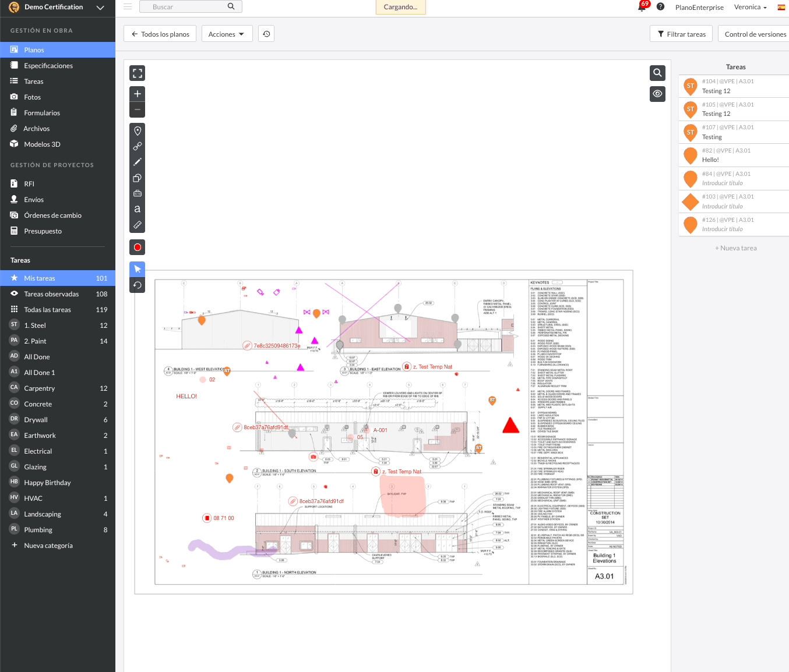Viewport: 789px width, 672px height.
Task: Select the Happy Birthday category
Action: click(58, 483)
